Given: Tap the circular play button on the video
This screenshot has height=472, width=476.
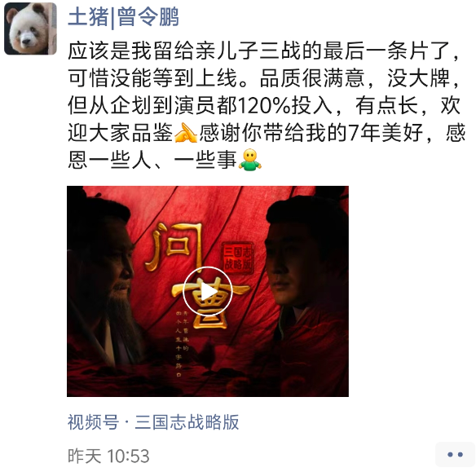Looking at the screenshot, I should (208, 291).
